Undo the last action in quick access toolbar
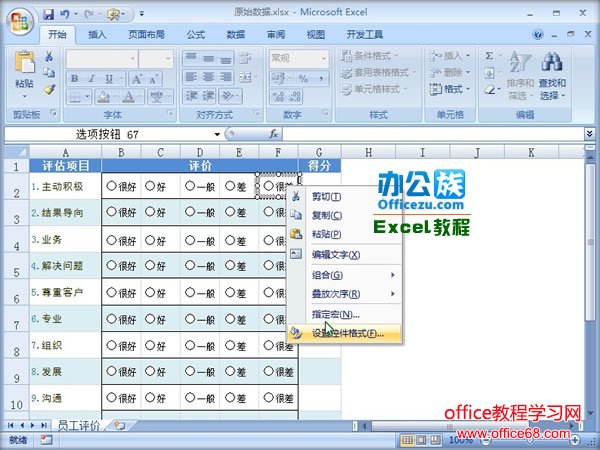The width and height of the screenshot is (600, 450). (x=64, y=15)
